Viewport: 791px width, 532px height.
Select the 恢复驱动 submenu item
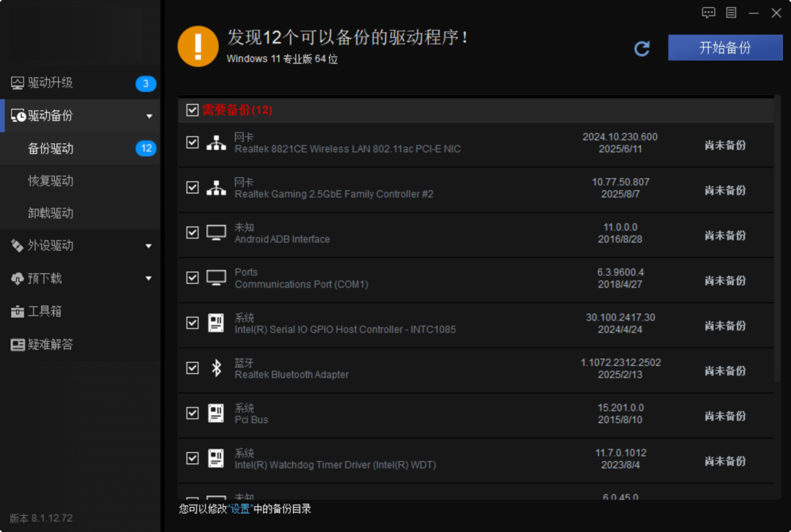pos(81,181)
